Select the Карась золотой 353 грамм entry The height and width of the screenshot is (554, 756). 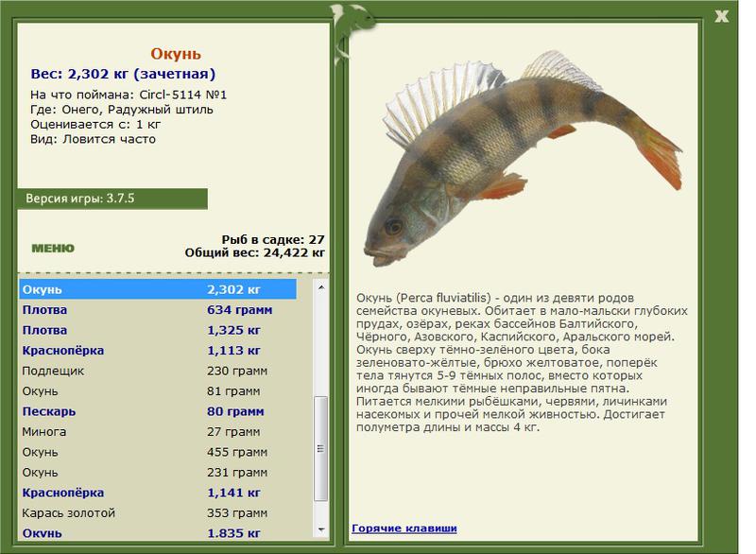pyautogui.click(x=158, y=512)
